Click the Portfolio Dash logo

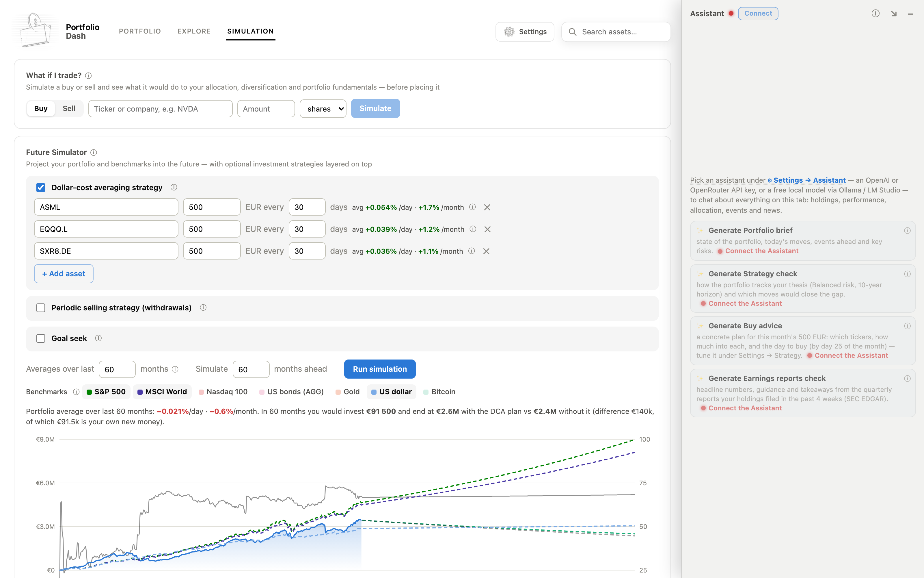[x=35, y=31]
